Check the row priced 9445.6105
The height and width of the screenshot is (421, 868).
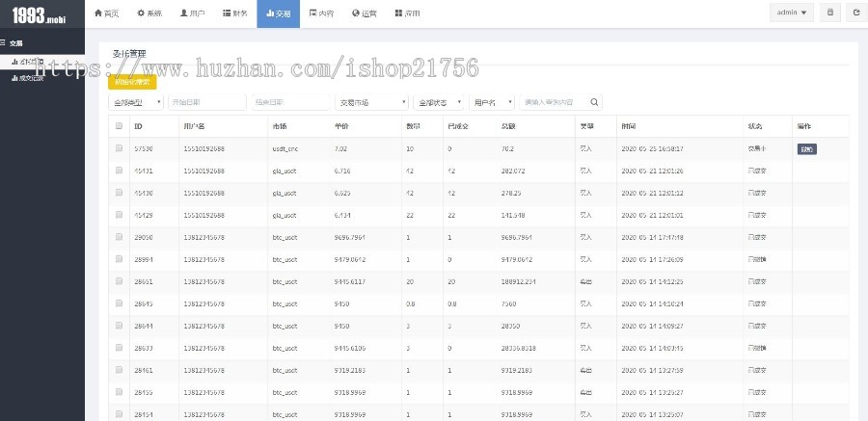coord(119,348)
